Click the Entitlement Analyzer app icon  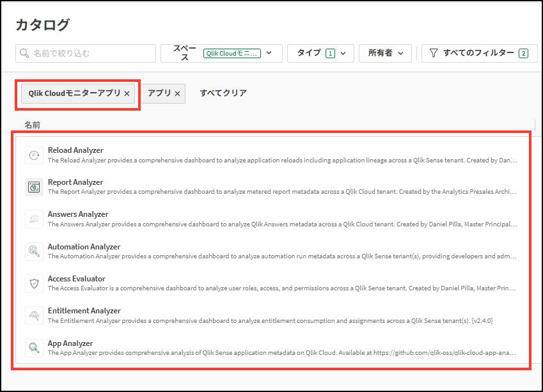coord(34,315)
